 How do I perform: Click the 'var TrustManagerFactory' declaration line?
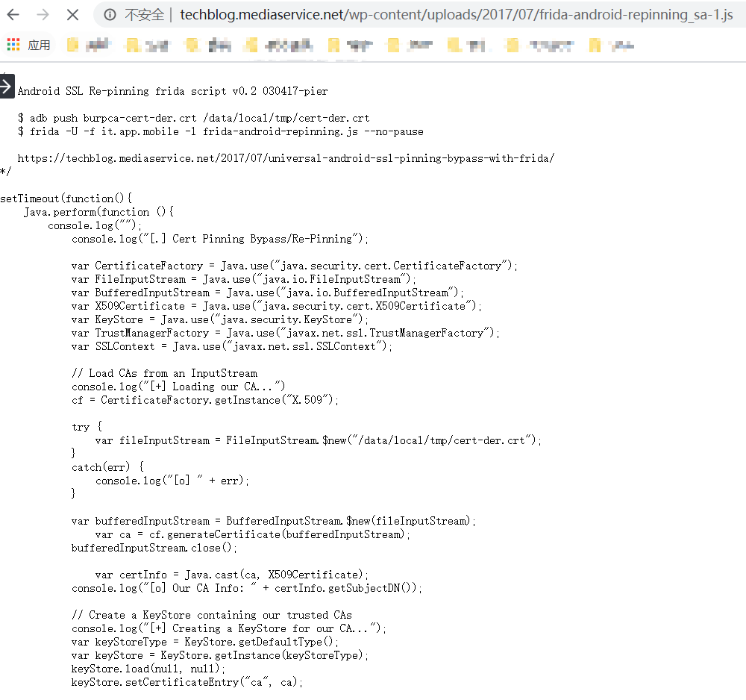(x=286, y=333)
